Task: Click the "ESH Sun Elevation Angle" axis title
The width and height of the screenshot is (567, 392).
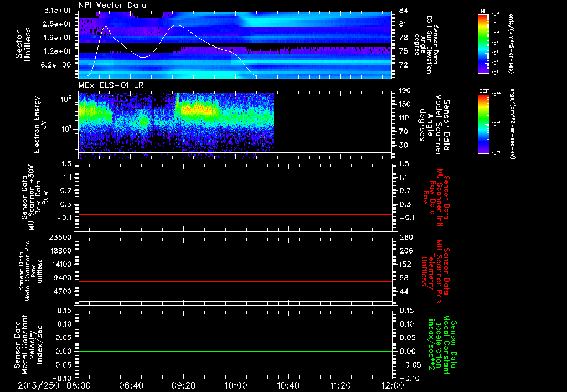Action: (x=426, y=44)
